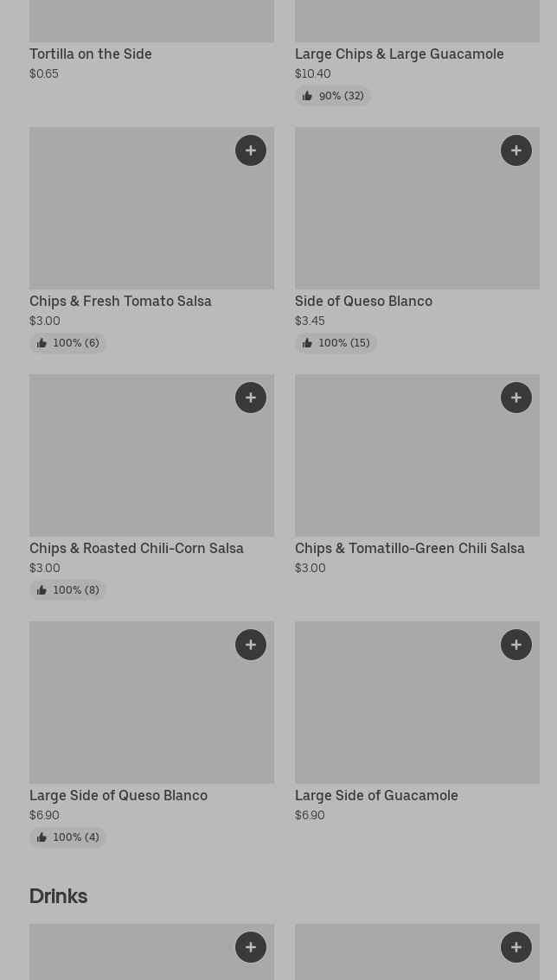Add the first Drinks item to cart
This screenshot has width=557, height=980.
[x=251, y=947]
